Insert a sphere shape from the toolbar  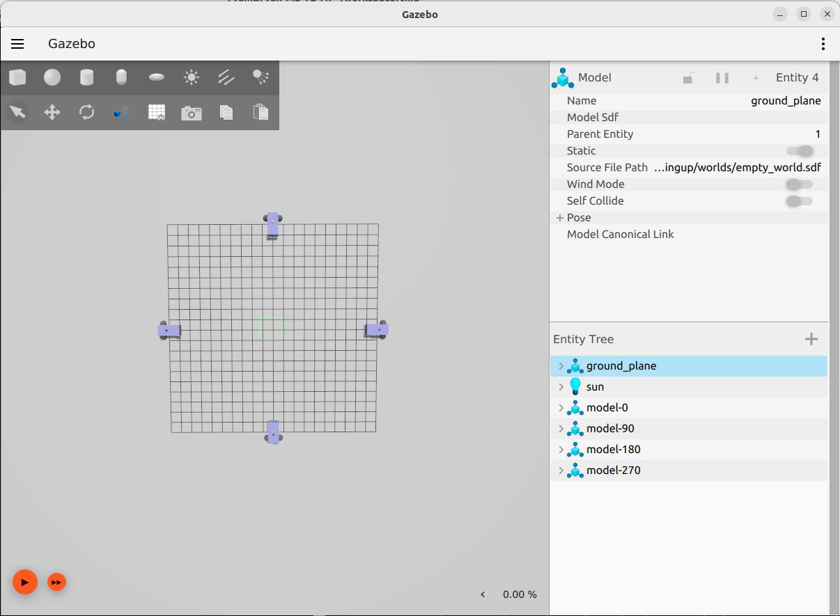point(52,77)
